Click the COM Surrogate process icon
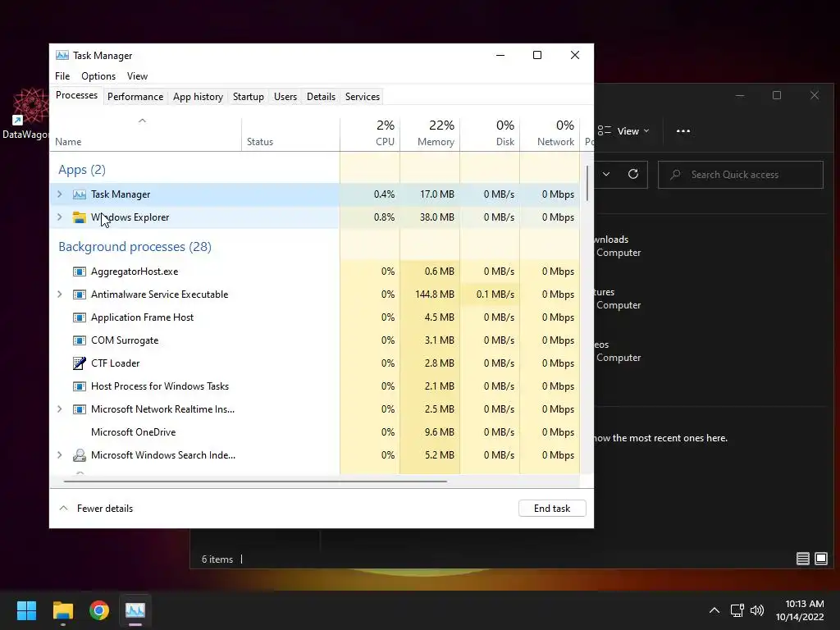The height and width of the screenshot is (630, 840). click(80, 340)
